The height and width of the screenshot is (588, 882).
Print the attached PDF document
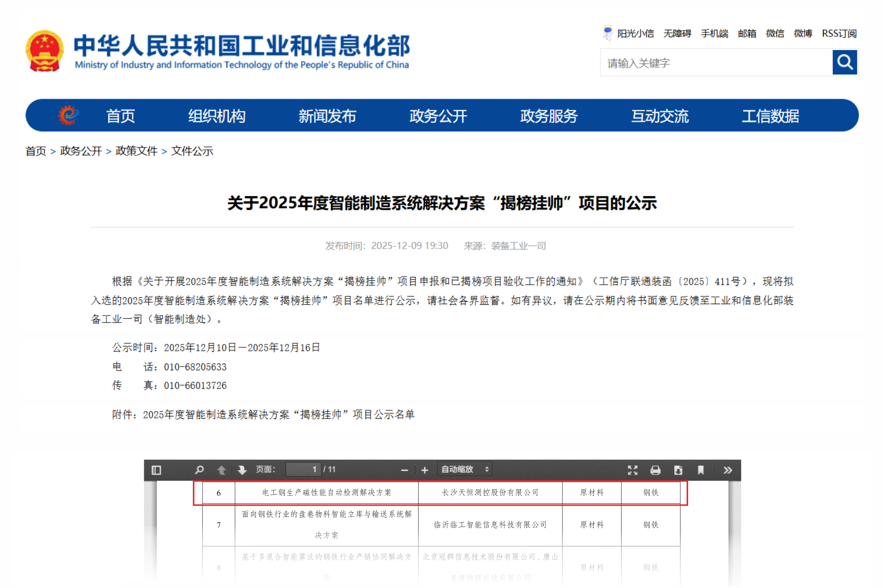coord(655,469)
